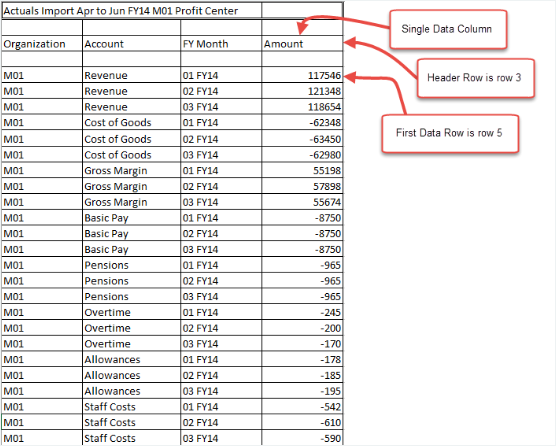The width and height of the screenshot is (556, 446).
Task: Click the amount cell 117546
Action: tap(302, 75)
